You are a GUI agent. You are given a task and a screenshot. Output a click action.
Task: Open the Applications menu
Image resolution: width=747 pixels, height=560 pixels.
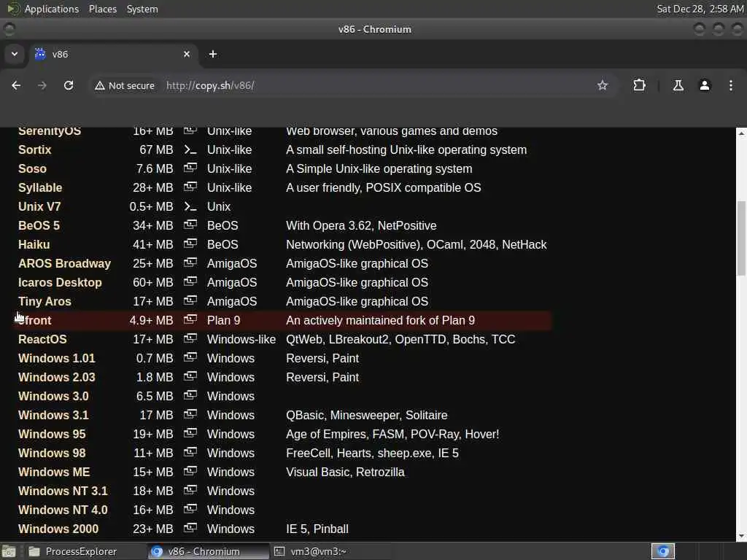tap(52, 9)
